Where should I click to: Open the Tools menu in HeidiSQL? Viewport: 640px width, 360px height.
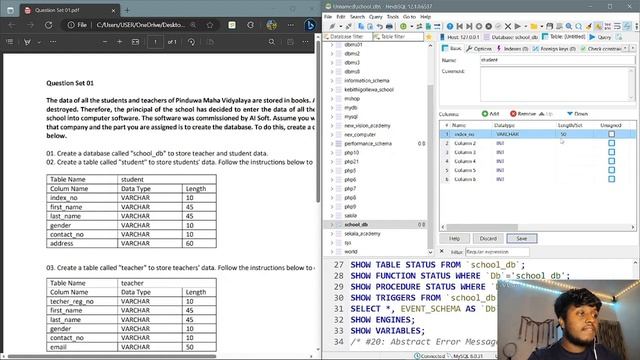(392, 17)
